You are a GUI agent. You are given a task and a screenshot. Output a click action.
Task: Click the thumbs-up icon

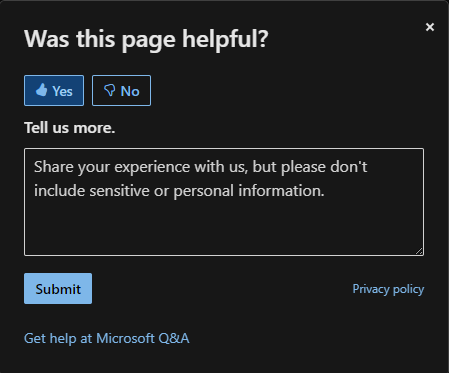point(42,90)
